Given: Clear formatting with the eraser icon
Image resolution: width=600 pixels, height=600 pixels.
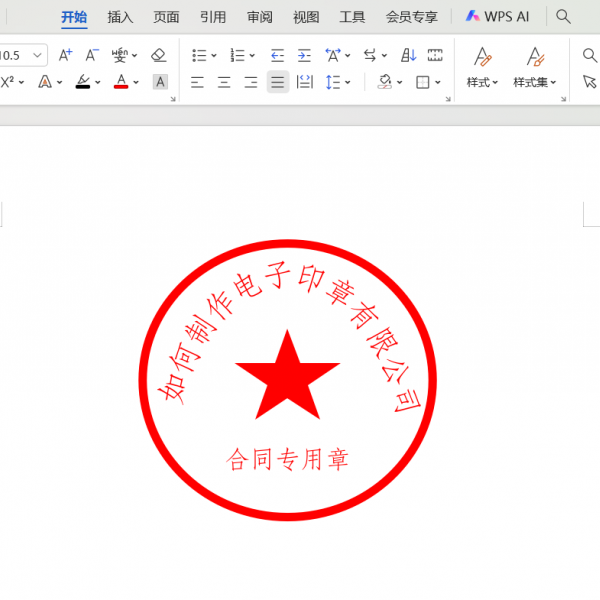Looking at the screenshot, I should 158,55.
